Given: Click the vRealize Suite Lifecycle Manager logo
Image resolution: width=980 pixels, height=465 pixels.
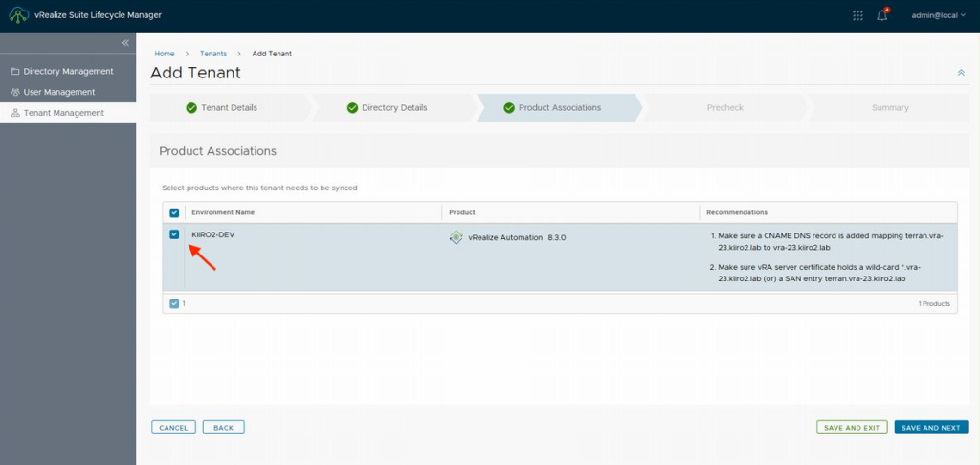Looking at the screenshot, I should [19, 15].
